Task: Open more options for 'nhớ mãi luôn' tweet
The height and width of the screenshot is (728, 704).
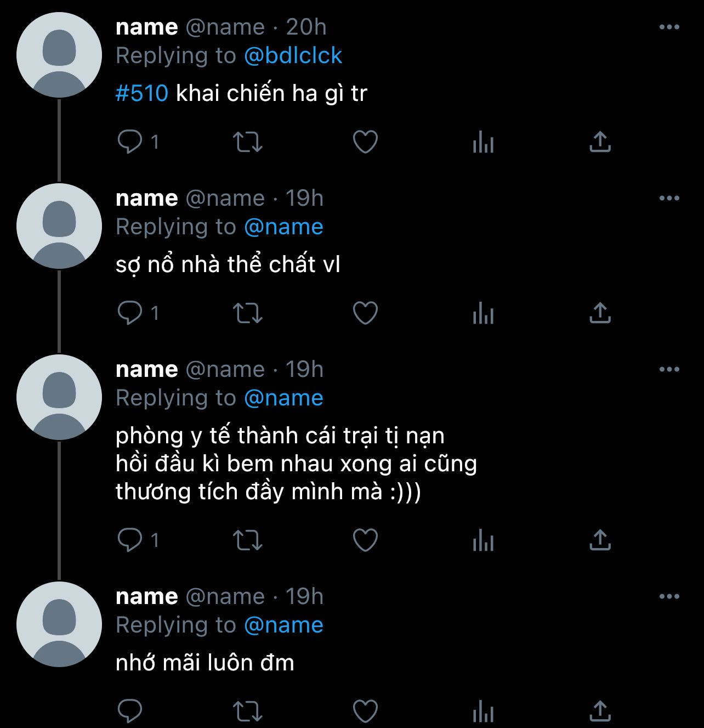Action: 669,596
